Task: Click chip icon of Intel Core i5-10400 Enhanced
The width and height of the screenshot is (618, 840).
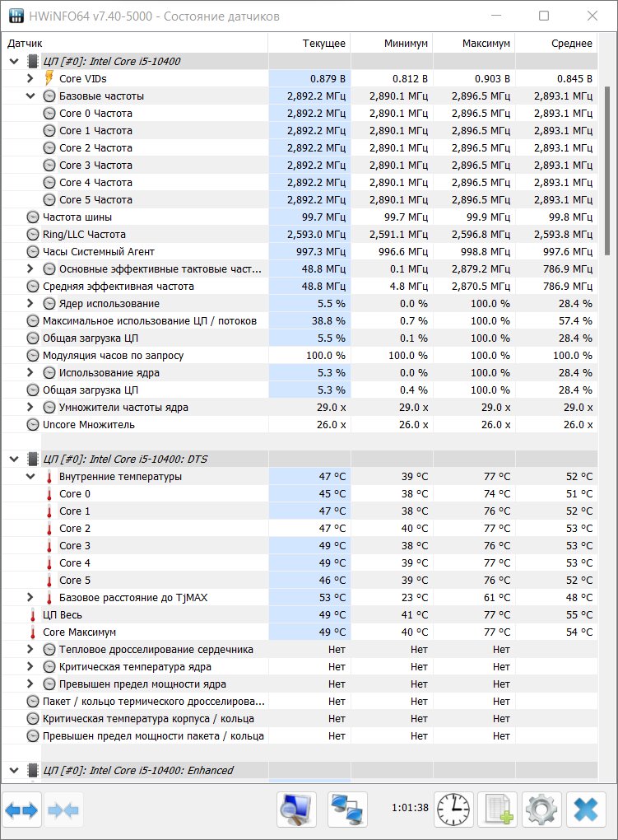Action: click(33, 770)
